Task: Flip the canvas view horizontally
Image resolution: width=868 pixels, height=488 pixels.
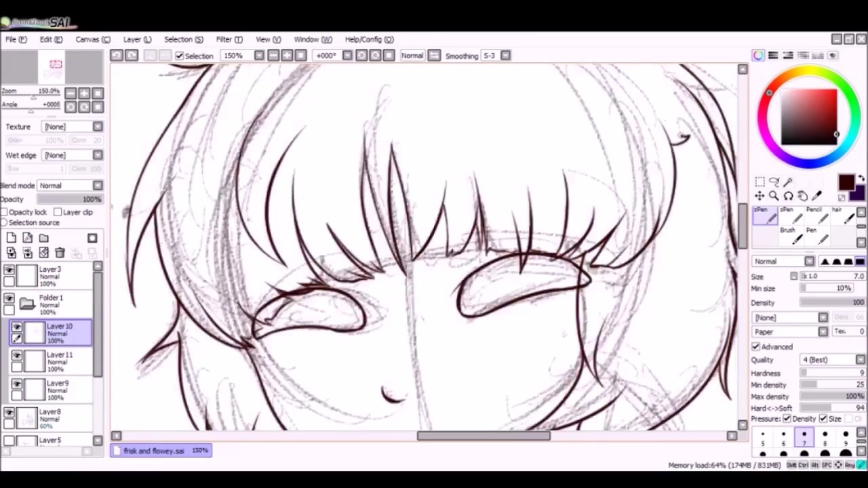Action: [x=434, y=56]
